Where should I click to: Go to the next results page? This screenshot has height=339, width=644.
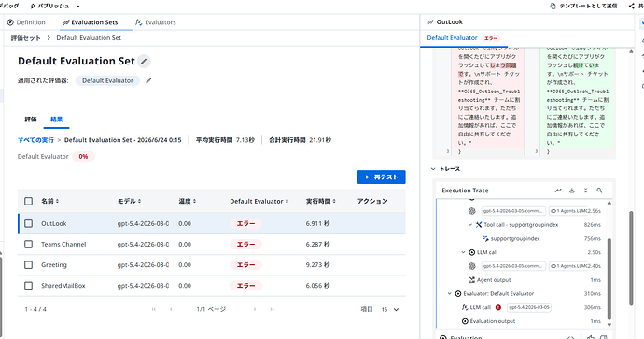tap(255, 309)
